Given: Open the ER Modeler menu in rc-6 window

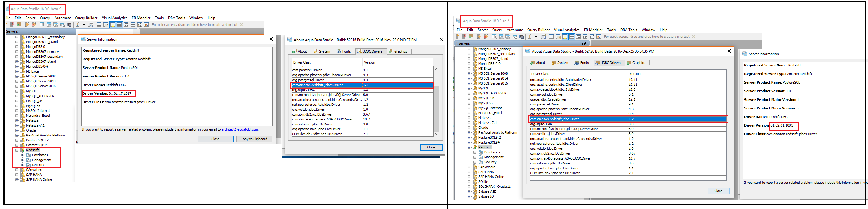Looking at the screenshot, I should point(593,30).
